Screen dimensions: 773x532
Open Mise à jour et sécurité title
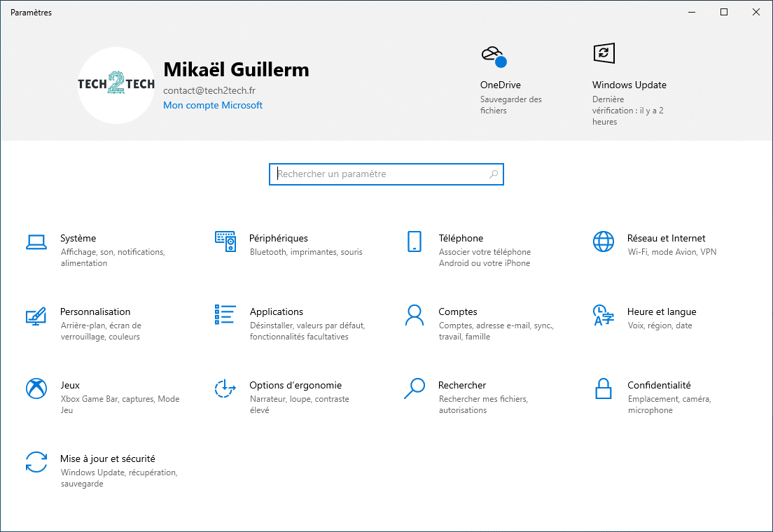click(x=107, y=458)
